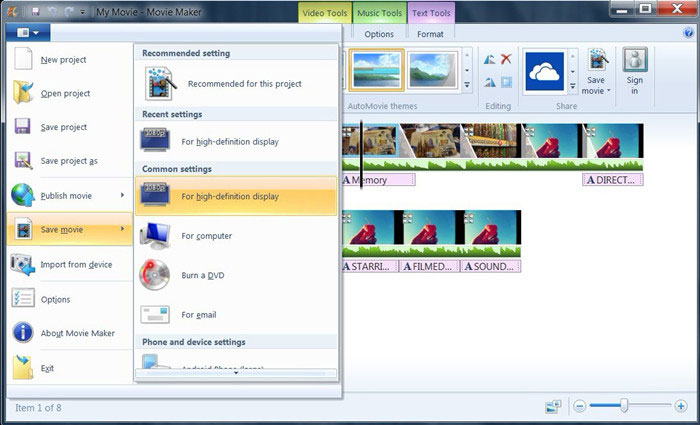Select the FILMED... caption clip
Screen dimensions: 700x425
point(429,267)
